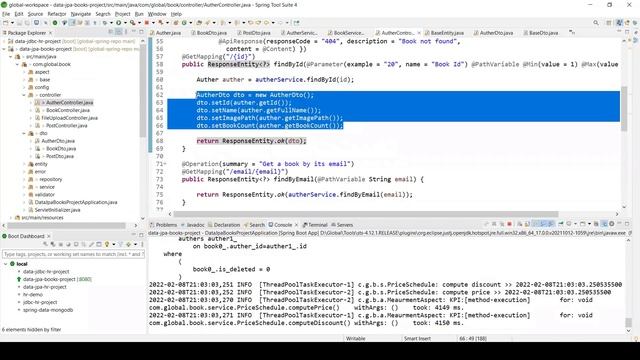
Task: Open the Run menu
Action: coord(139,14)
